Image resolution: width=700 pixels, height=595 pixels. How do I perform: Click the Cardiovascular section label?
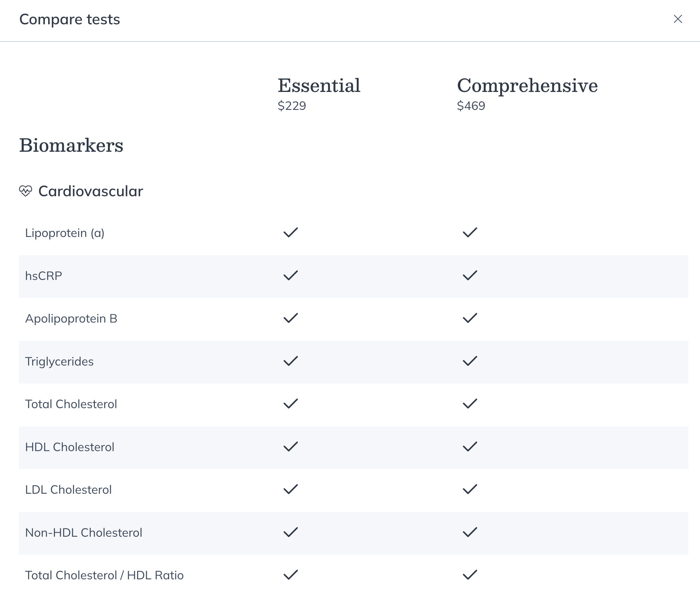click(x=91, y=191)
